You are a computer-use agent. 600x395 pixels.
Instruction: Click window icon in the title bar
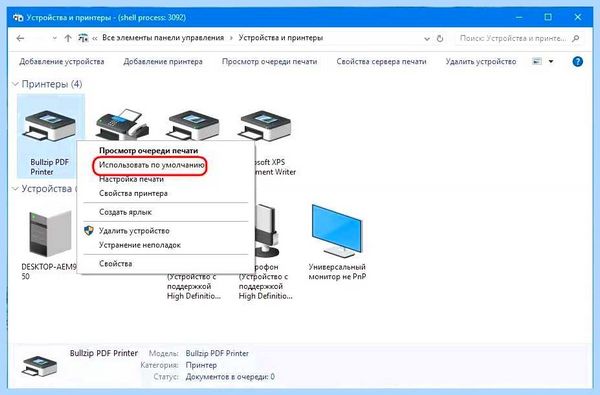coord(18,18)
